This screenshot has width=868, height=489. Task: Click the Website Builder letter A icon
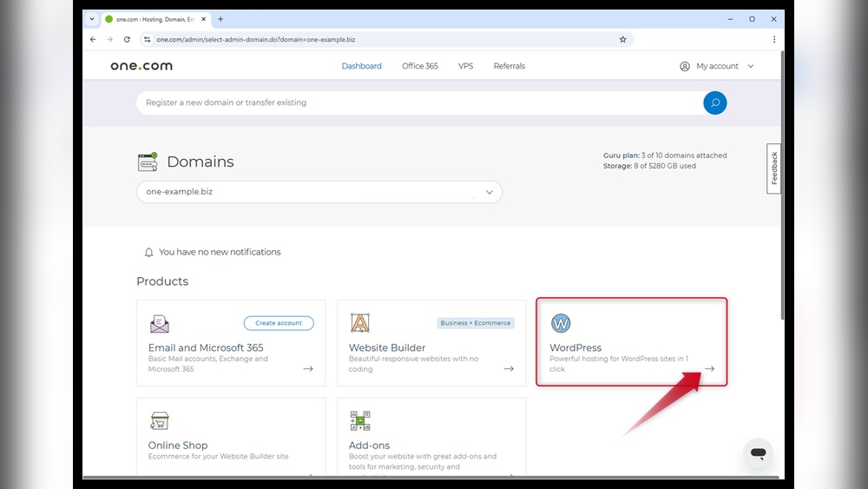[x=360, y=323]
